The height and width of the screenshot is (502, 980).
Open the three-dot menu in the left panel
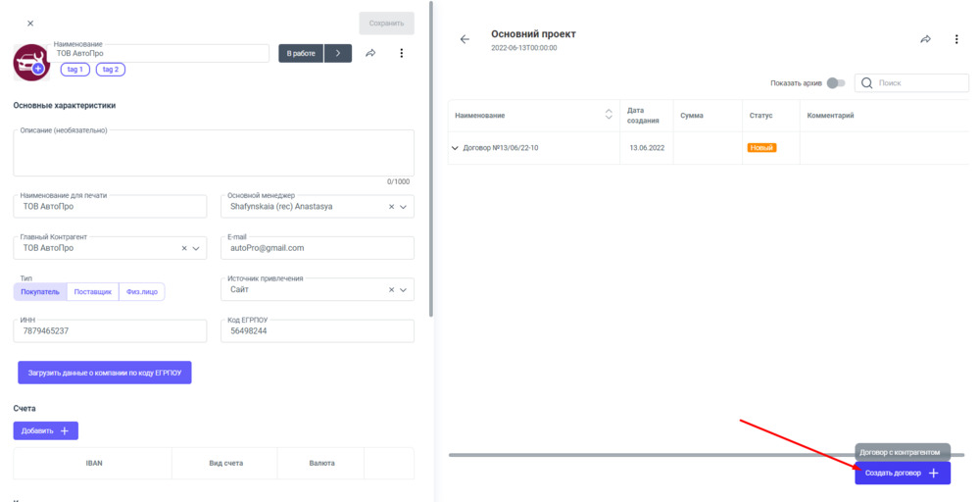point(401,54)
